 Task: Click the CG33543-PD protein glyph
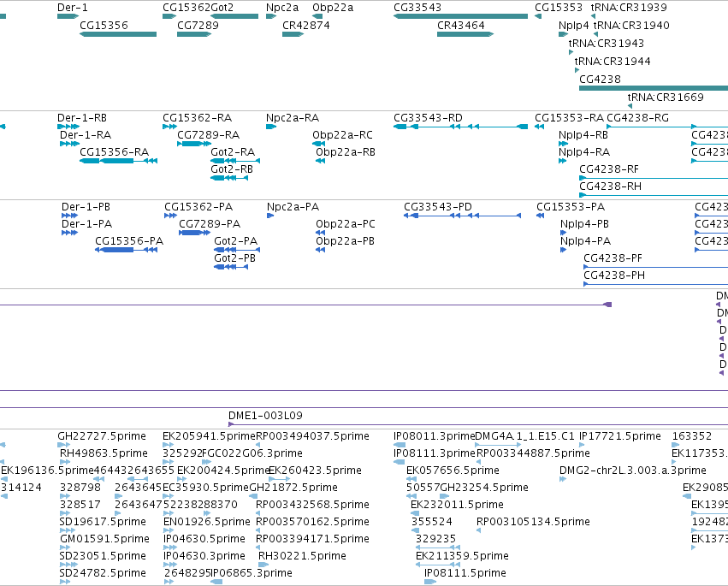463,216
